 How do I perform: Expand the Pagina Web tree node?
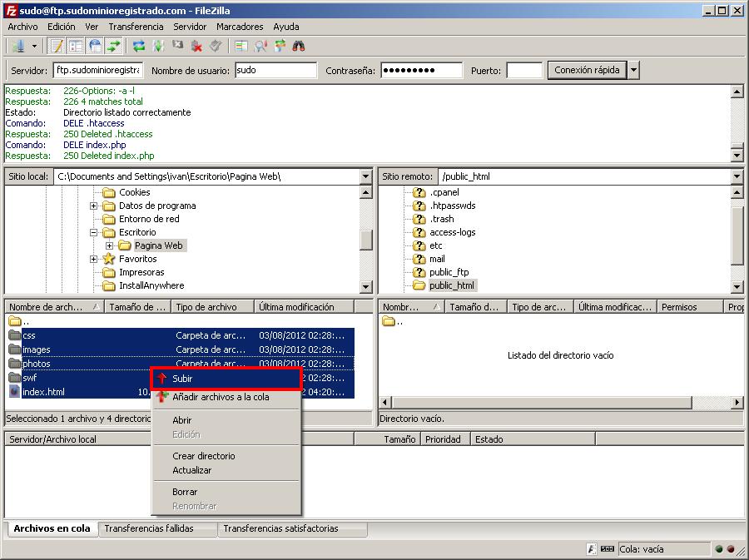[109, 245]
